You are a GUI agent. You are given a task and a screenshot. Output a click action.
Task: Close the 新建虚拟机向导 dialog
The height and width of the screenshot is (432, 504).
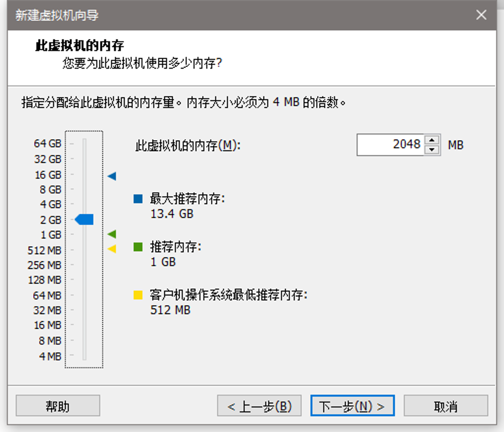tap(481, 15)
